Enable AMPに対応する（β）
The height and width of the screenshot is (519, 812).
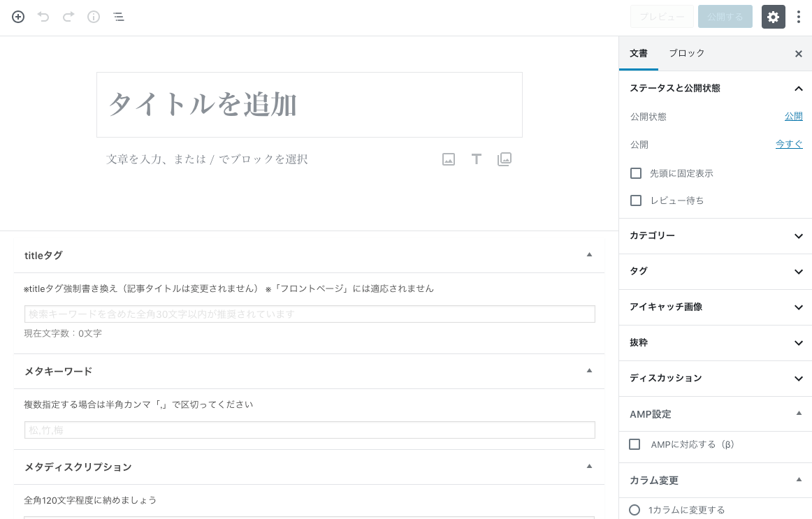click(634, 444)
